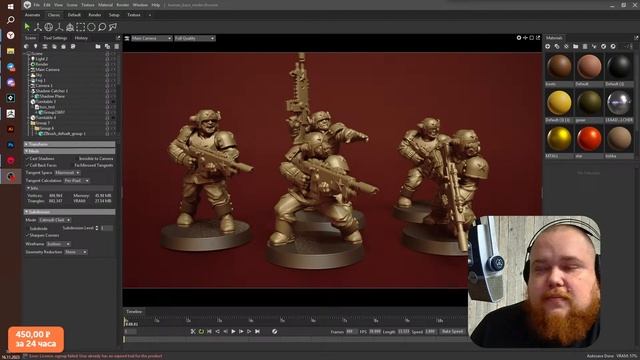The width and height of the screenshot is (640, 360).
Task: Click the round icon right of playback controls
Action: click(x=275, y=331)
